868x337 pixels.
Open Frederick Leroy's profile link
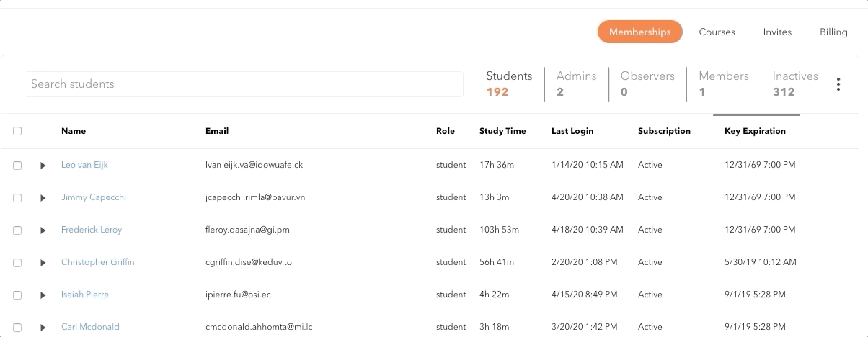pyautogui.click(x=92, y=230)
